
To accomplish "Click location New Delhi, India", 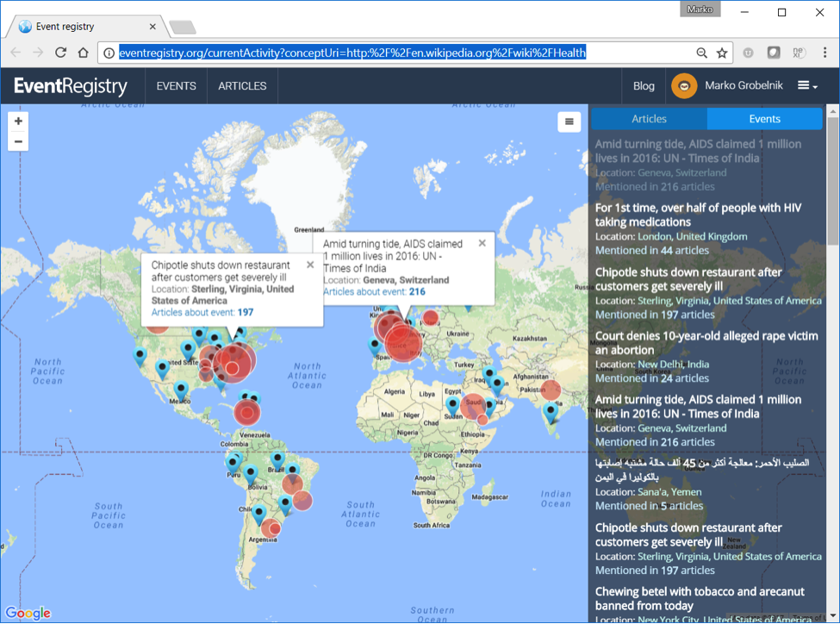I will tap(673, 365).
